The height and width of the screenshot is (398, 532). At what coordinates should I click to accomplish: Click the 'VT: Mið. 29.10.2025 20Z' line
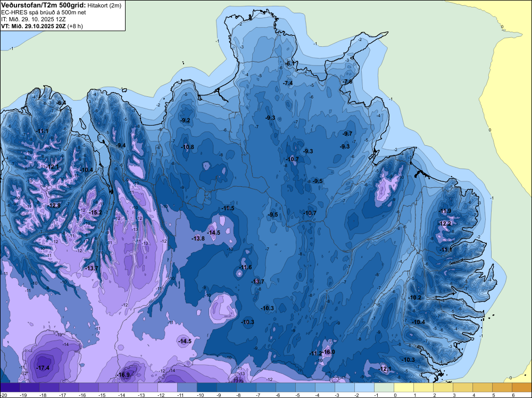[x=34, y=26]
